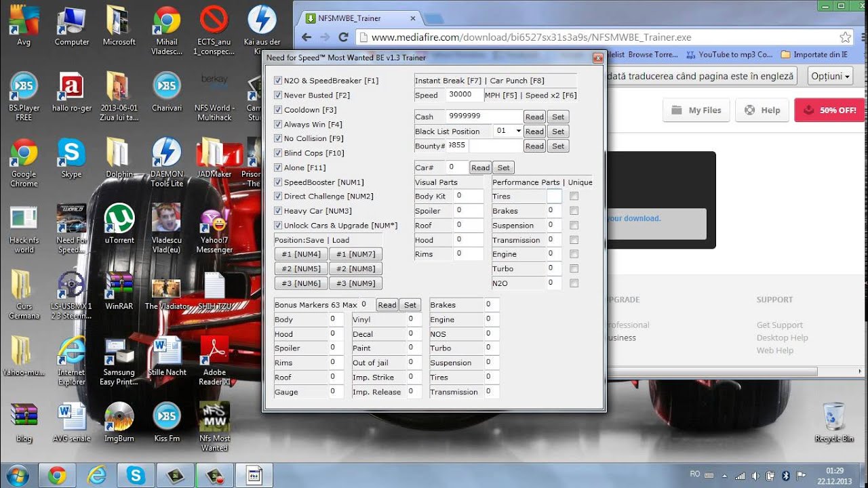Click the Out of jail value field
The image size is (868, 488).
tap(414, 363)
